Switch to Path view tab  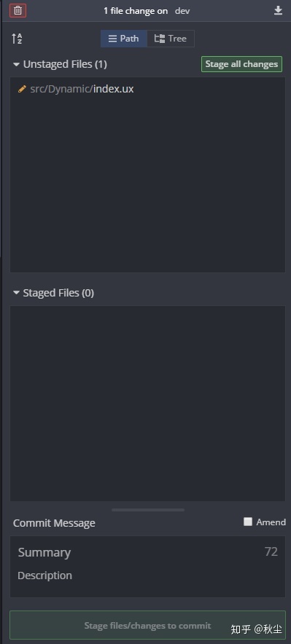[x=124, y=39]
